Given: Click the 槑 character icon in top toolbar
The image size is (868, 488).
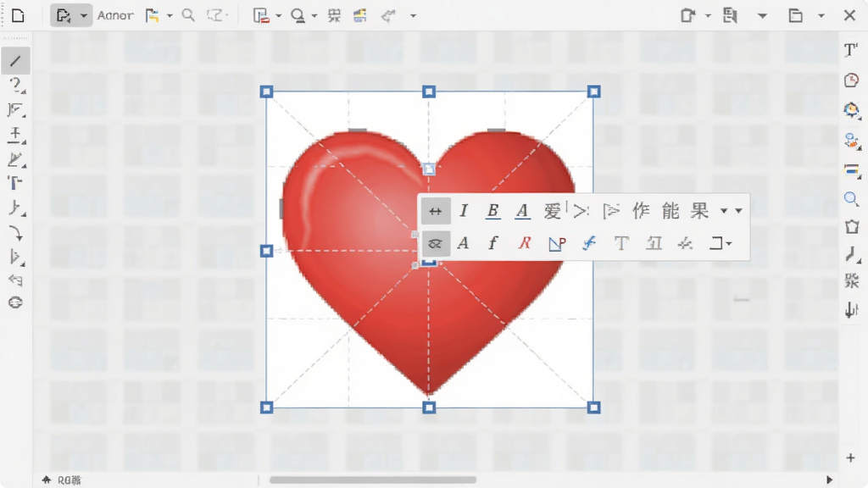Looking at the screenshot, I should click(334, 15).
